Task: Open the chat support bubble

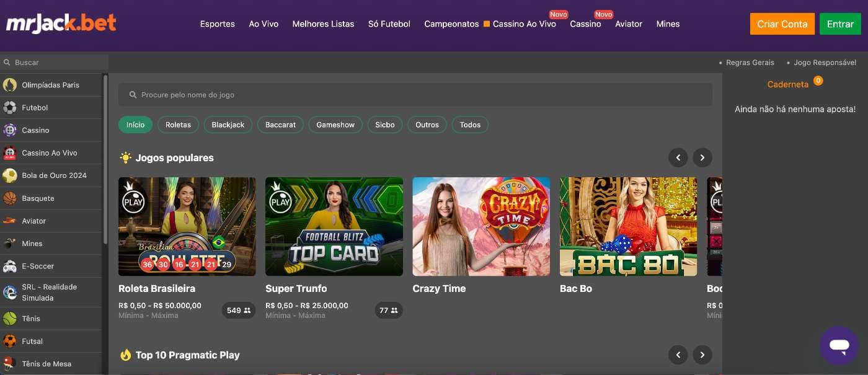Action: click(x=839, y=346)
